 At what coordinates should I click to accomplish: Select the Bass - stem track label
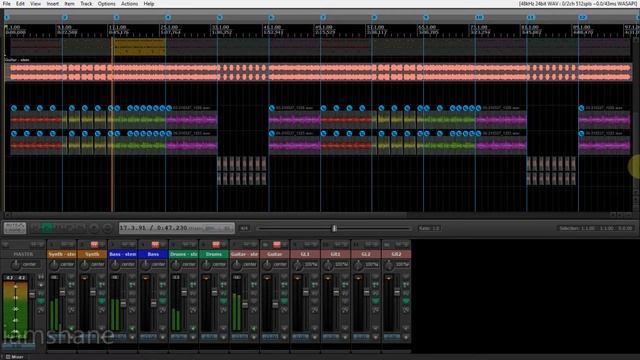coord(122,254)
